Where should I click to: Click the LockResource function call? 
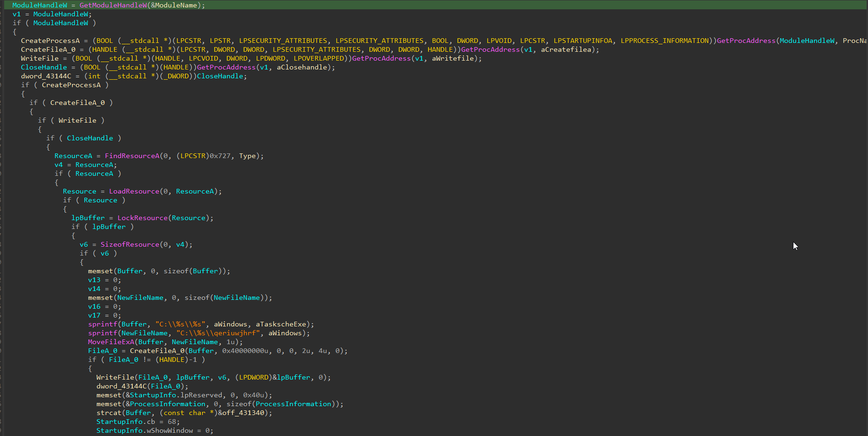(143, 218)
